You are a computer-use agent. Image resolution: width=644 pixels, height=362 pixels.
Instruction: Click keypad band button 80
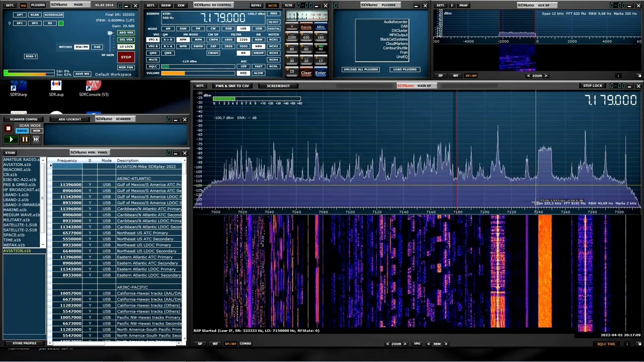click(292, 49)
